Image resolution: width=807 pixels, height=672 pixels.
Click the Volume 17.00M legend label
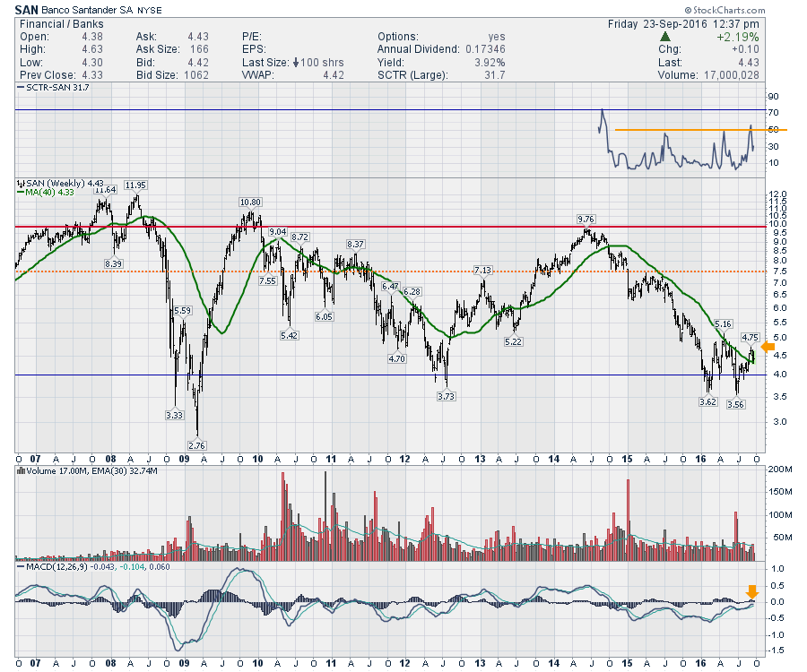pyautogui.click(x=54, y=470)
